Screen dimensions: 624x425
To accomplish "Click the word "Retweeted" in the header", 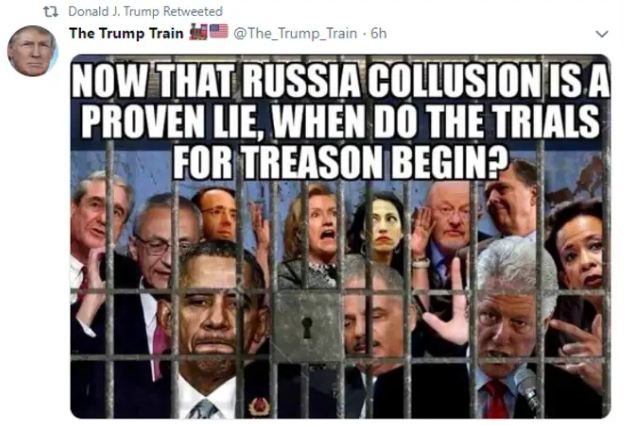I will pos(193,12).
